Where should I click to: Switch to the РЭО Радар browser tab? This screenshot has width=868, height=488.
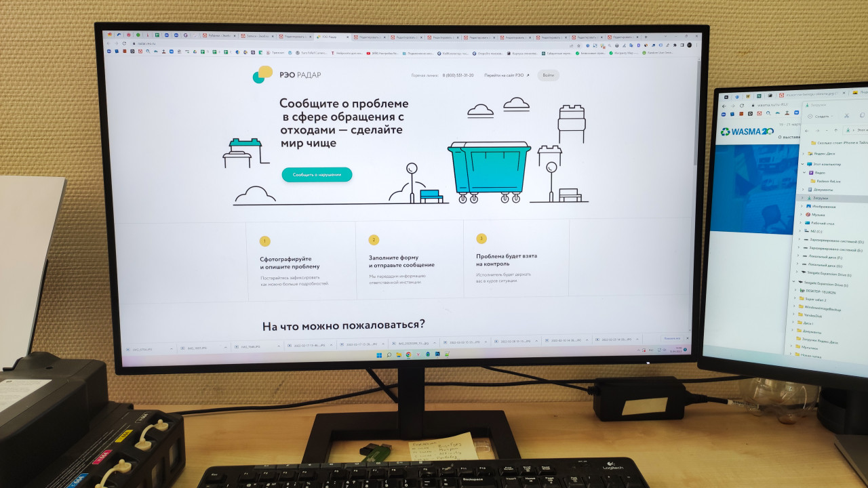pos(332,37)
